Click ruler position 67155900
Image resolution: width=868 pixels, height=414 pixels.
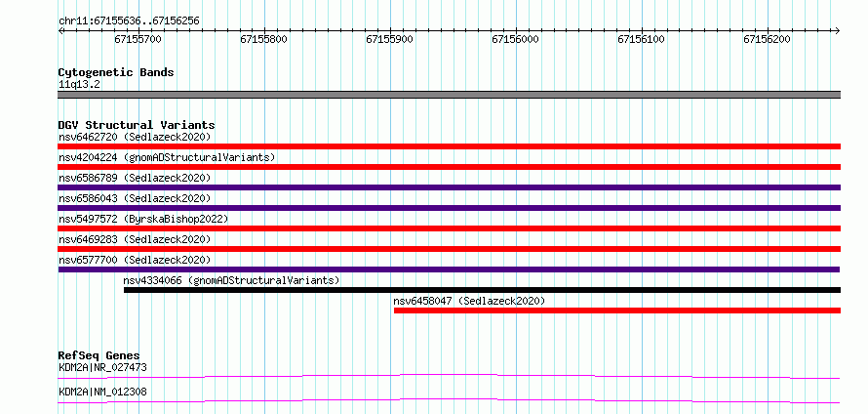tap(390, 39)
